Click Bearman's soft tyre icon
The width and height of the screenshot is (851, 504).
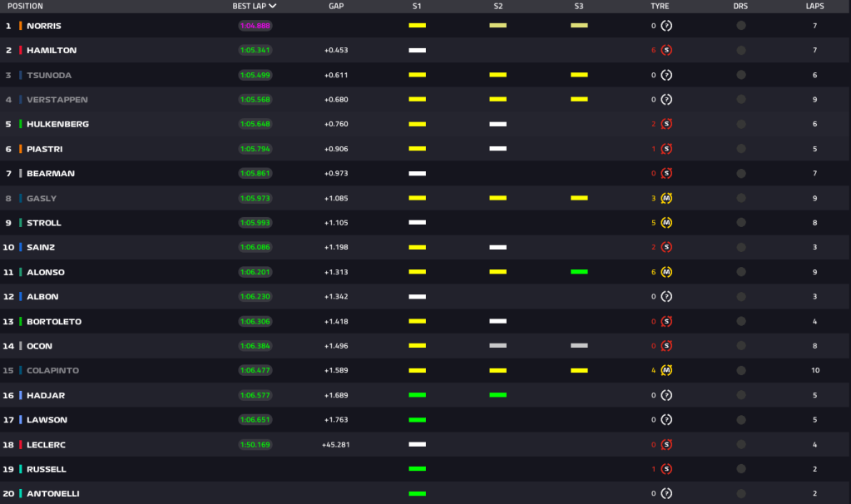point(666,173)
